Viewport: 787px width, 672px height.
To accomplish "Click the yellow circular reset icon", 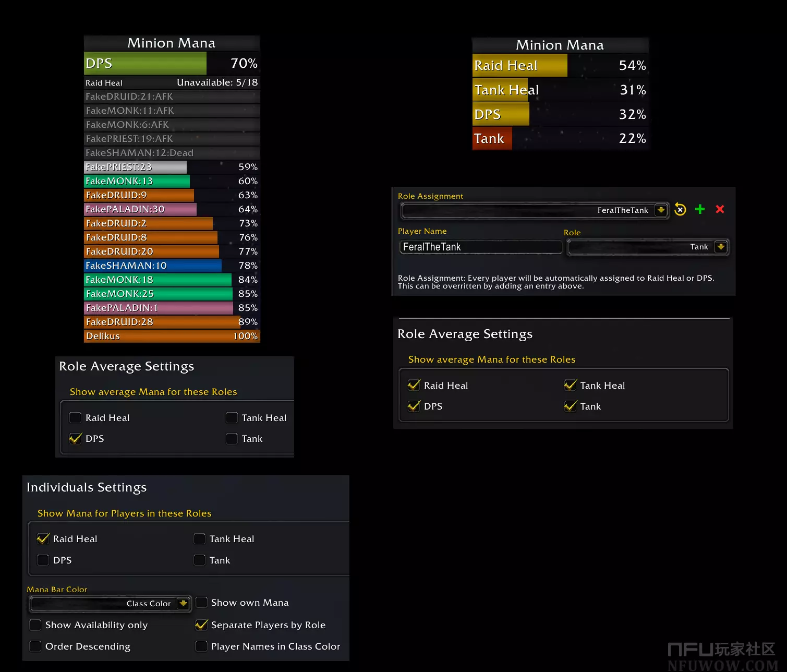I will coord(680,209).
